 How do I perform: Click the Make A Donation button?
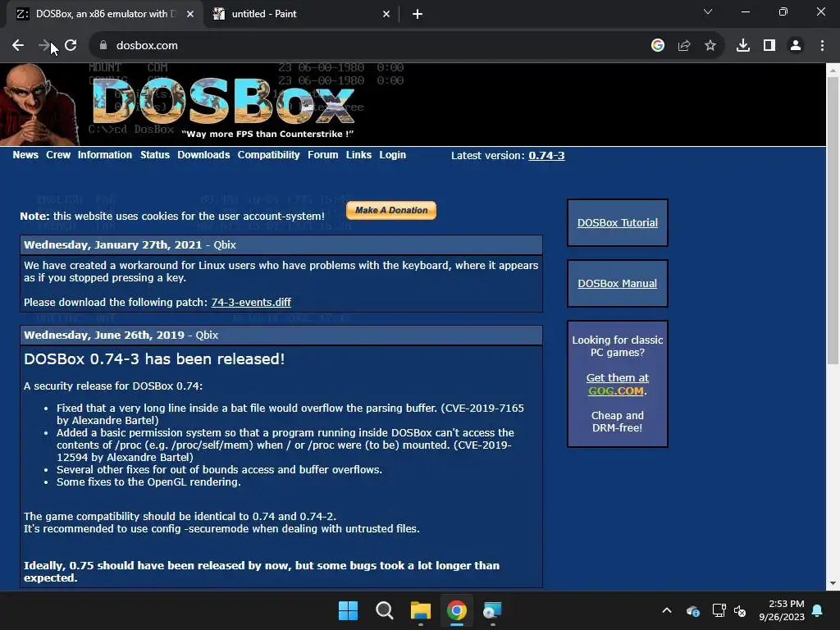pos(391,210)
